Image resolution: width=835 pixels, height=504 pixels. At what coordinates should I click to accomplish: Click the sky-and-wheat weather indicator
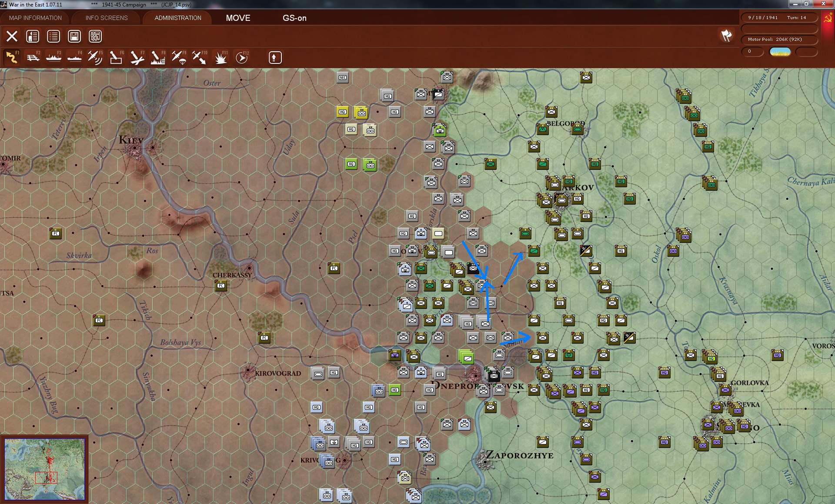pyautogui.click(x=780, y=52)
